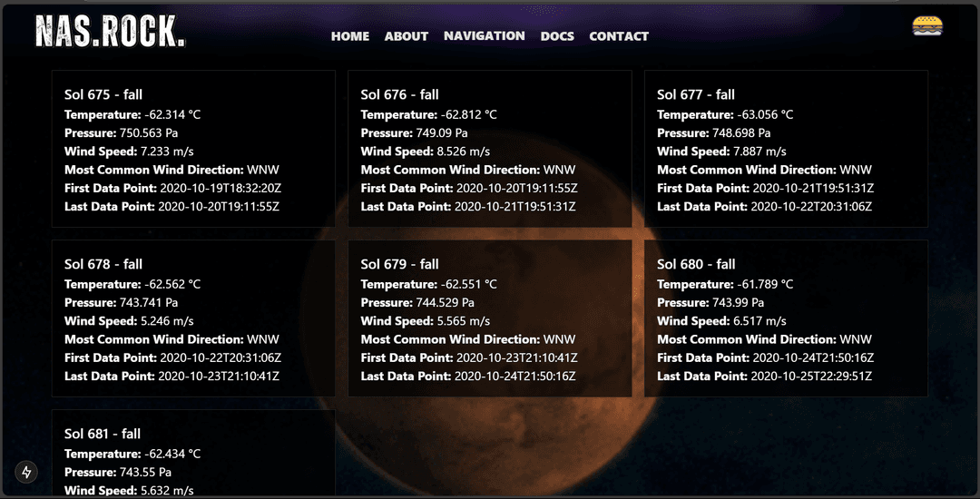Click Sol 675's First Data Point timestamp
Viewport: 980px width, 499px height.
point(220,188)
